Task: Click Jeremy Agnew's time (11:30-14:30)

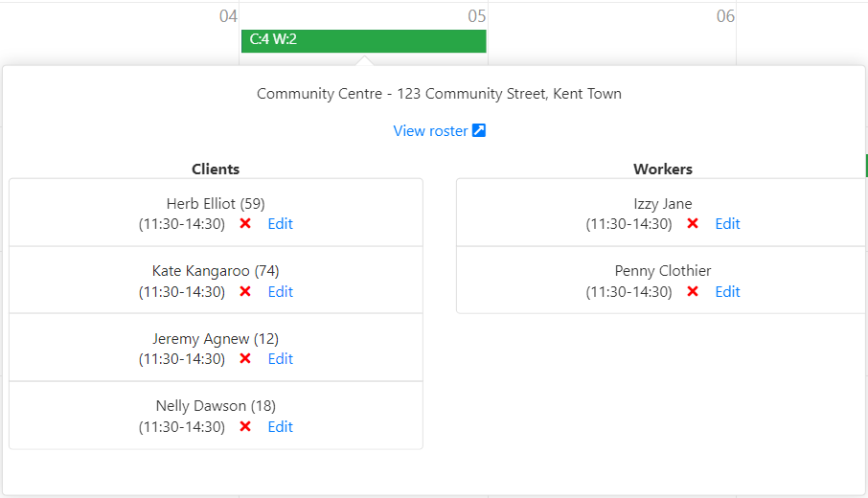Action: pos(182,359)
